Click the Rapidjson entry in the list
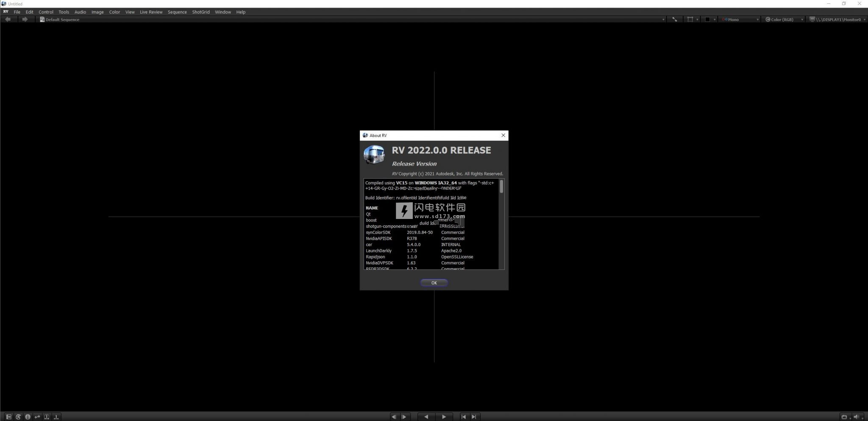 click(375, 257)
